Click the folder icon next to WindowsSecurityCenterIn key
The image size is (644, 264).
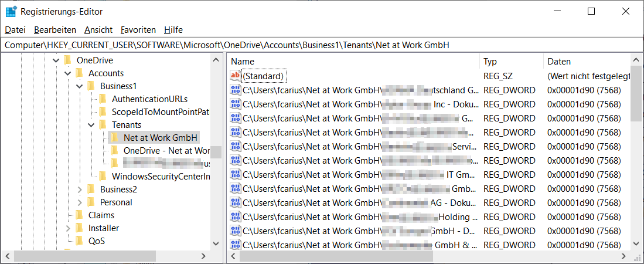click(103, 177)
